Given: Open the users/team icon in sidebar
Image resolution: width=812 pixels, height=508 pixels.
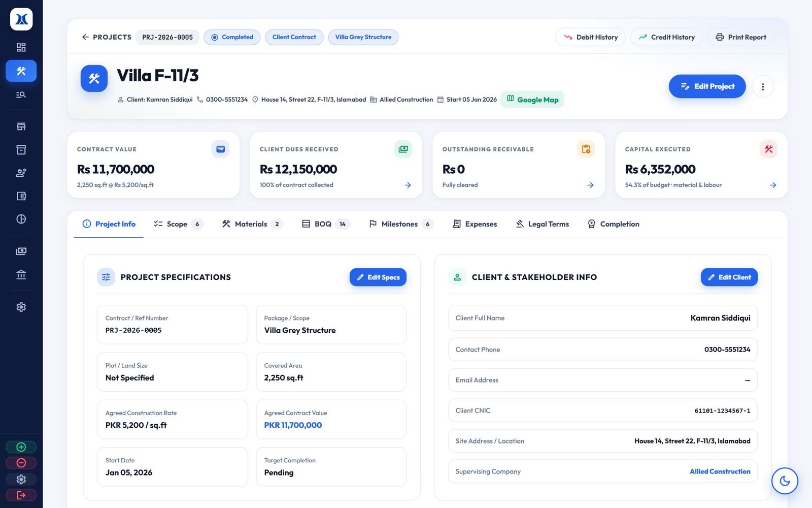Looking at the screenshot, I should [21, 173].
